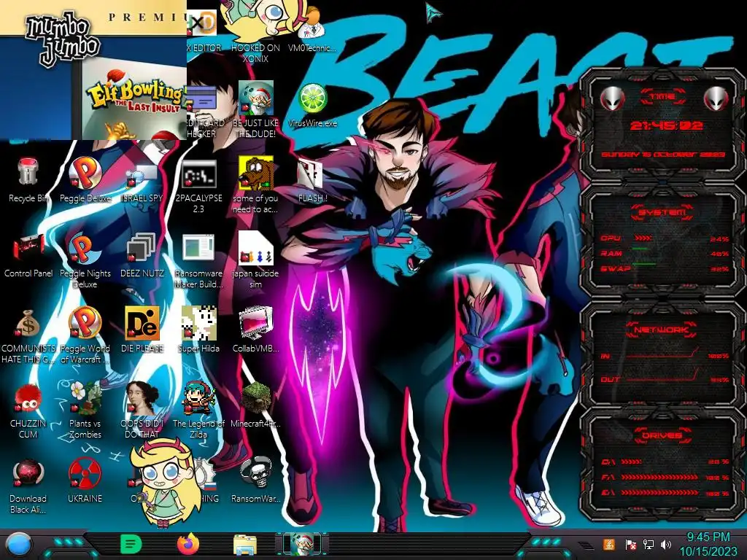Select the dog icon 'some of you need to ac...'
Screen dimensions: 747x560
click(x=255, y=186)
